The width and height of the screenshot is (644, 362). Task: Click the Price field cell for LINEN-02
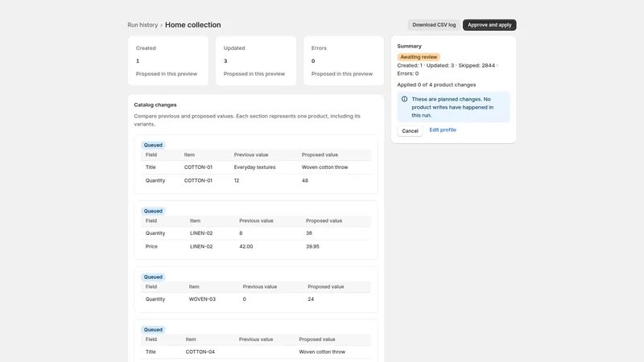[151, 247]
